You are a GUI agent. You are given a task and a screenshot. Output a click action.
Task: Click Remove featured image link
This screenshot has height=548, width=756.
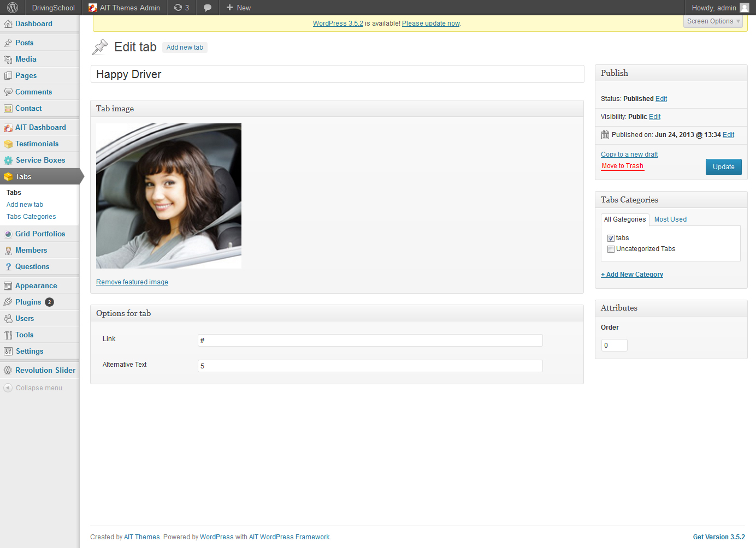tap(132, 282)
